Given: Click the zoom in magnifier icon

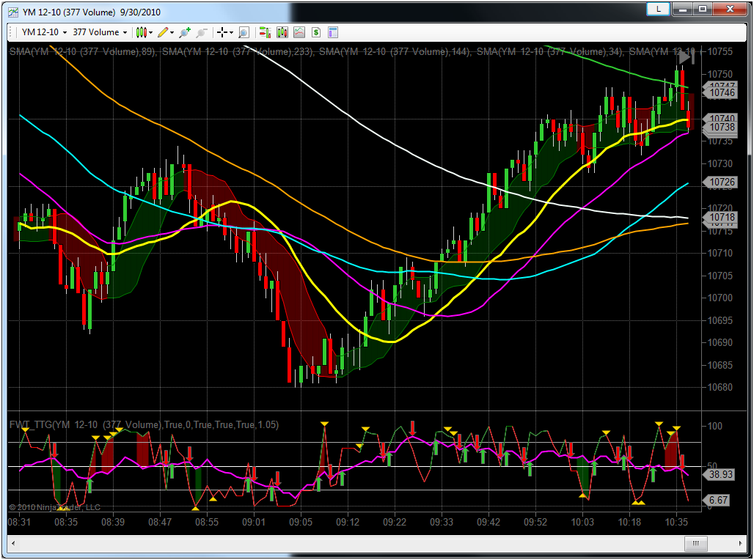Looking at the screenshot, I should (185, 32).
